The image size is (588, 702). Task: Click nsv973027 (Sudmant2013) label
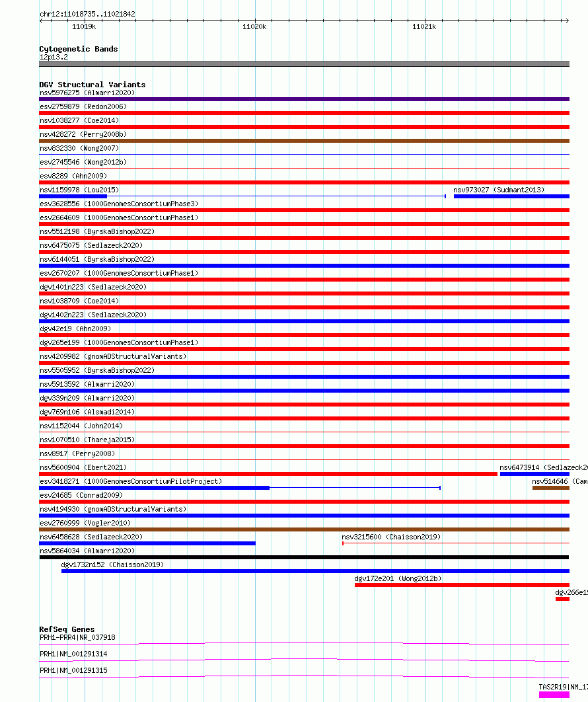(499, 190)
